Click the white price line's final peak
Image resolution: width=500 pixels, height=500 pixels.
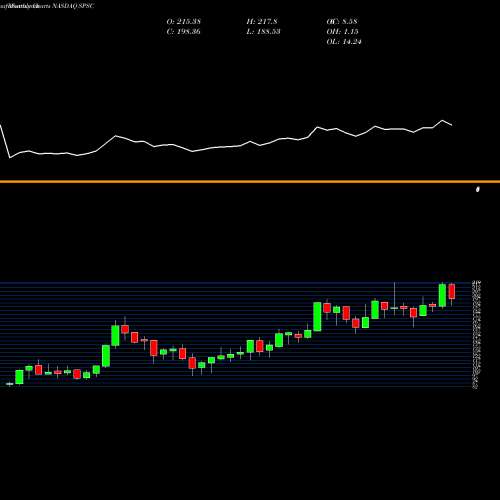443,120
